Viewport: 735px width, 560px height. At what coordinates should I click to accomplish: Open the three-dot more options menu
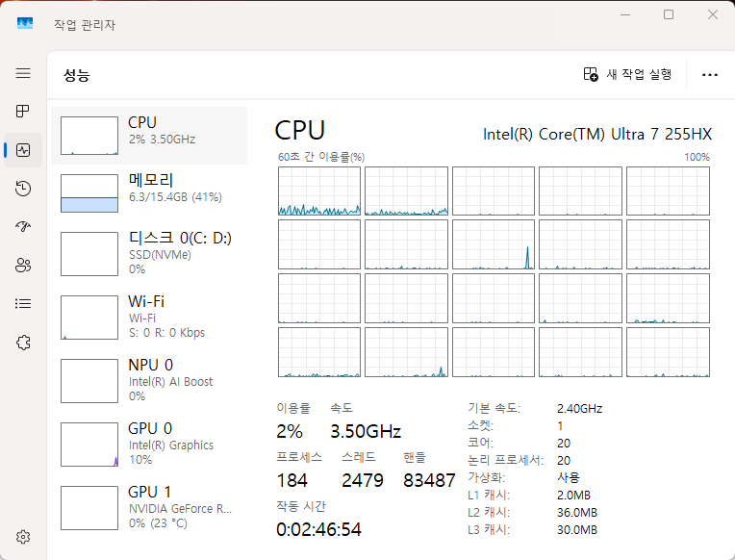[710, 74]
